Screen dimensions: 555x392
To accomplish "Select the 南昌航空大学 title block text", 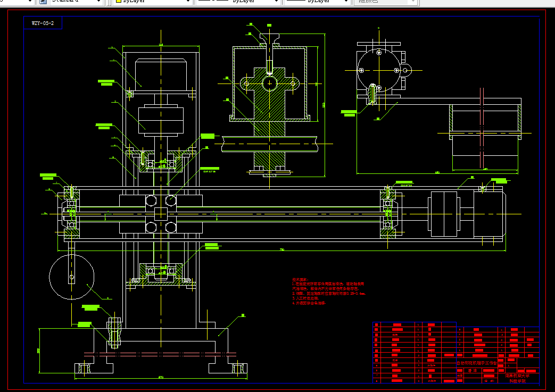I will click(517, 376).
